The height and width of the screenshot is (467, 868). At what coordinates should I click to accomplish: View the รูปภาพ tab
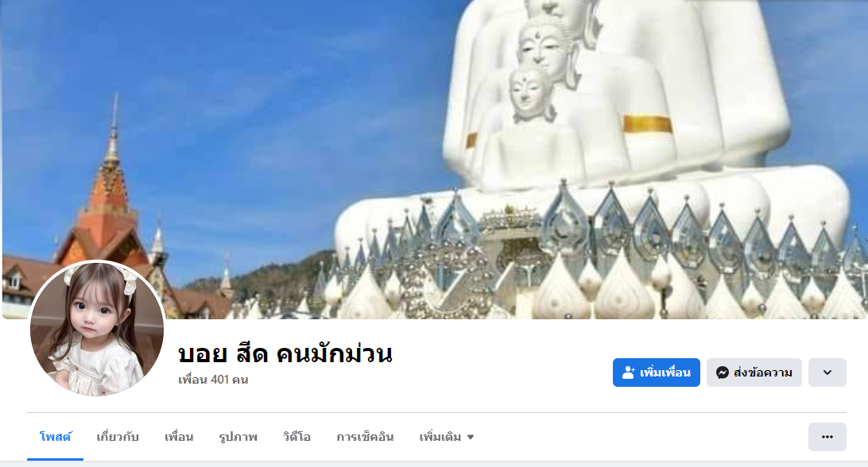tap(238, 437)
